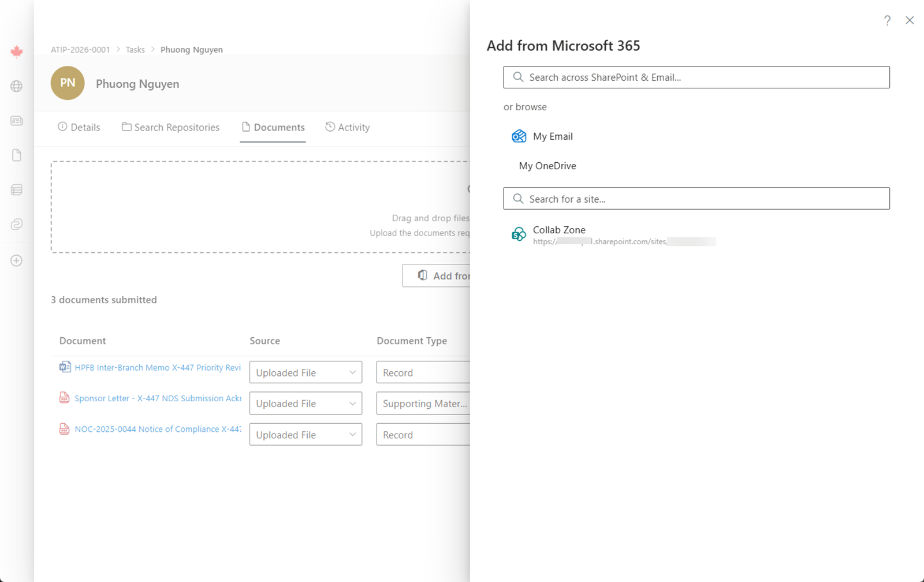Click the plus icon in the sidebar
924x582 pixels.
[16, 260]
